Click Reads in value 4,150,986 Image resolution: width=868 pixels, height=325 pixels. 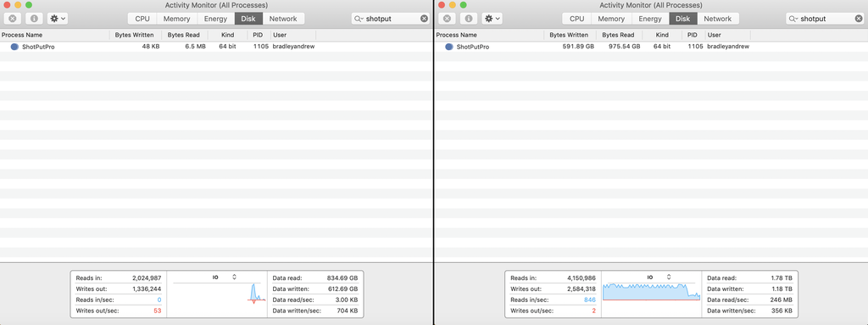581,277
